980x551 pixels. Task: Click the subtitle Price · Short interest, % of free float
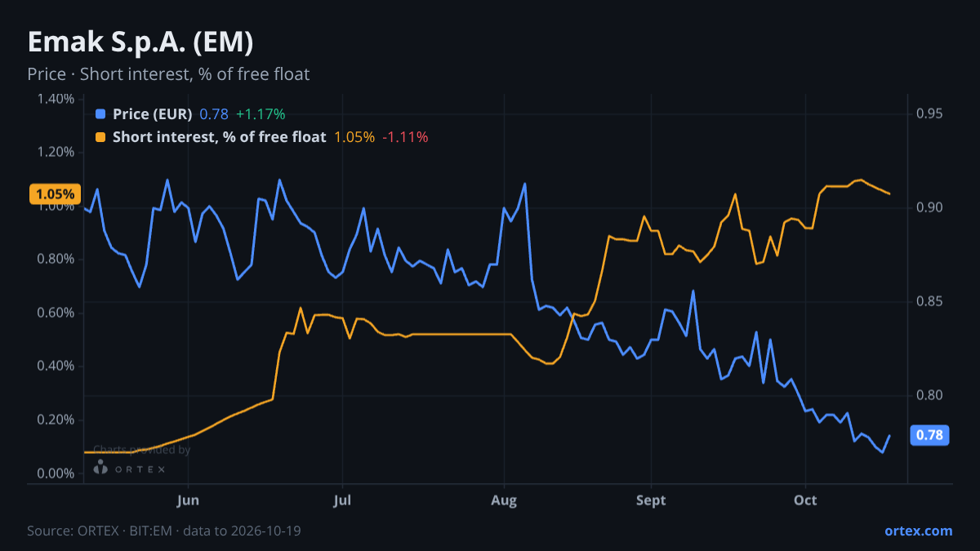point(168,74)
